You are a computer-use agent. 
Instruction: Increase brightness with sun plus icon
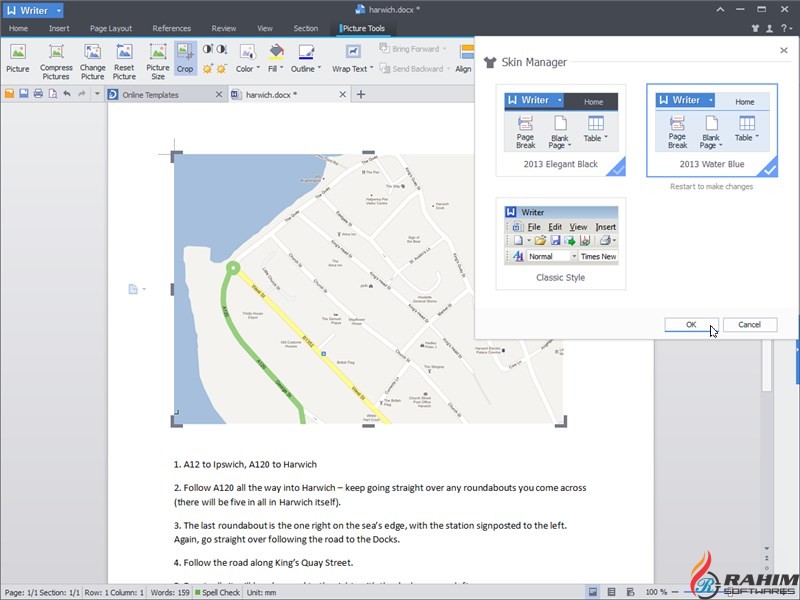pos(208,68)
